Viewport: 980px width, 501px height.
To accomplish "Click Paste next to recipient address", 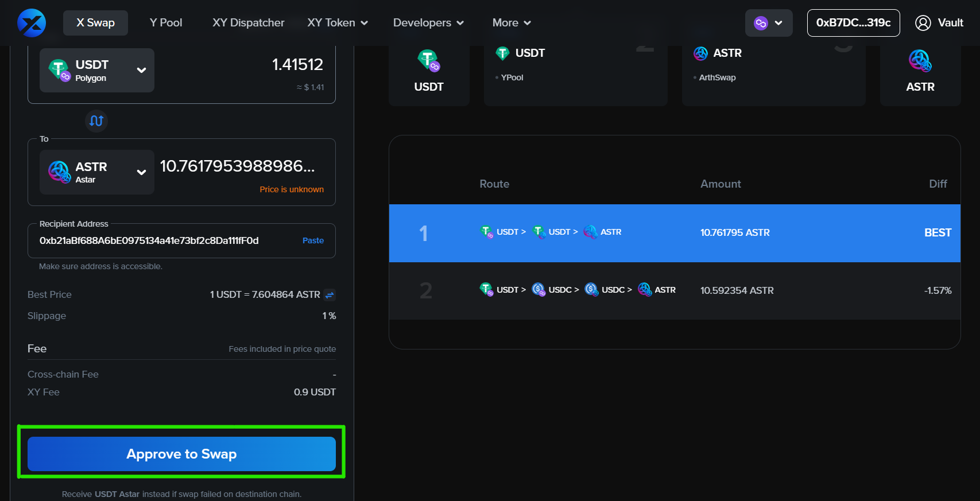I will (x=313, y=240).
